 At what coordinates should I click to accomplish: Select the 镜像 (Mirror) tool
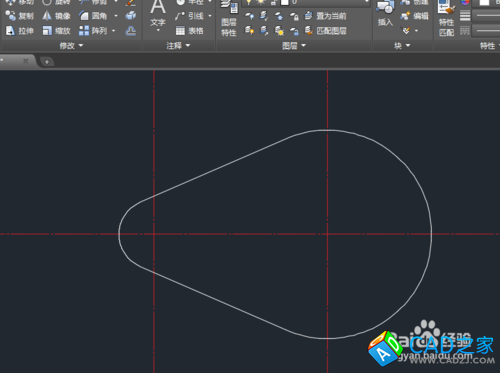[x=56, y=16]
